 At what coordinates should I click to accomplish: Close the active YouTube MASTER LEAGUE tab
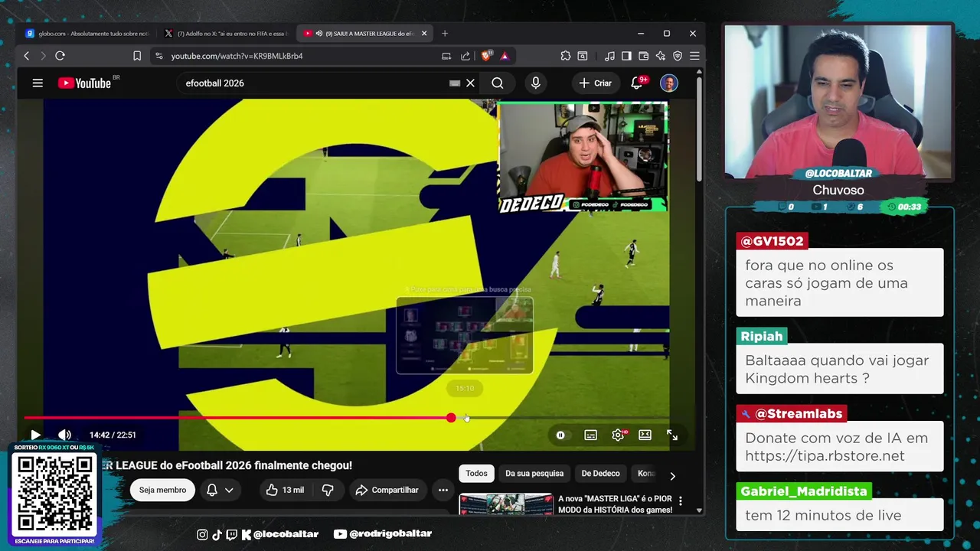tap(424, 34)
